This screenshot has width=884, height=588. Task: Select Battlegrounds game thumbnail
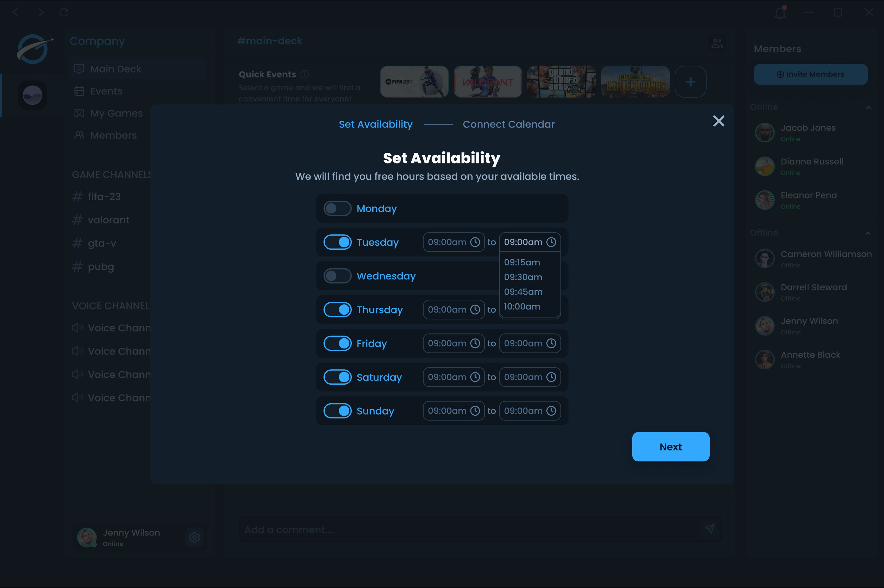635,82
